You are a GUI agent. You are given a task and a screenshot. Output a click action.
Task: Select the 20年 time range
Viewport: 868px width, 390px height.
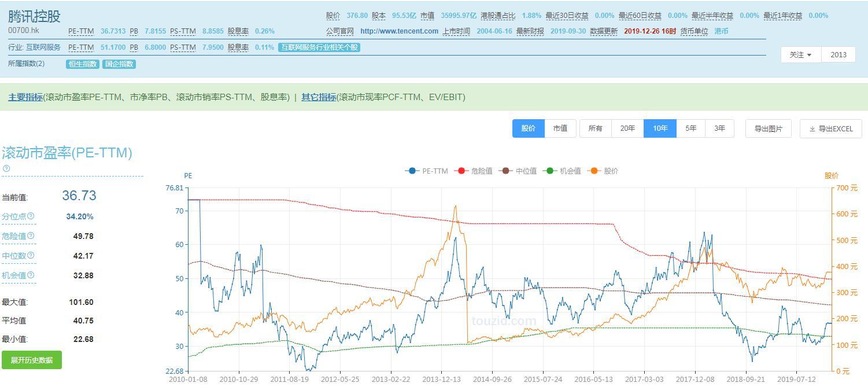pos(627,128)
